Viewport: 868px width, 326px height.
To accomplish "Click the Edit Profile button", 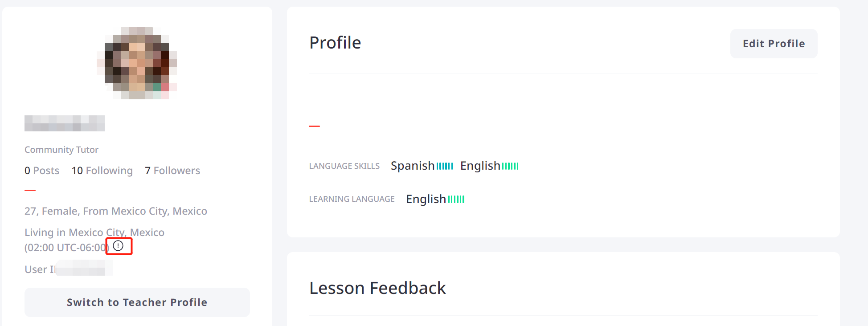I will (x=774, y=44).
